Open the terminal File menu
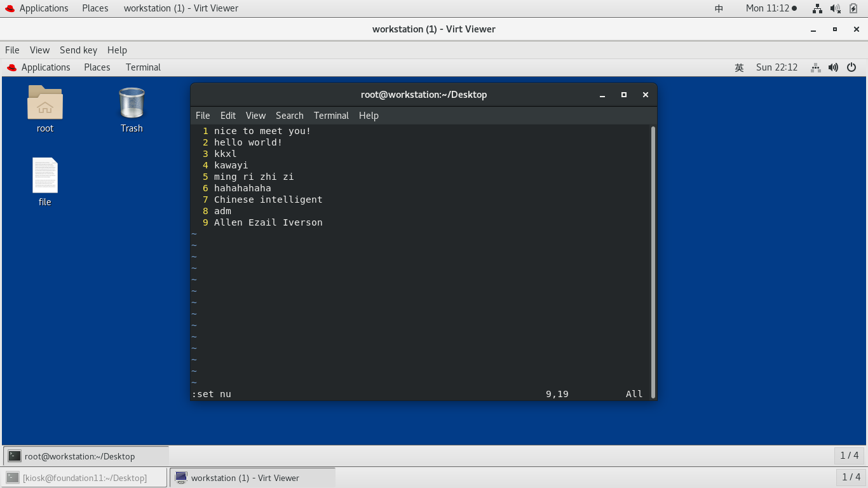868x488 pixels. coord(203,116)
